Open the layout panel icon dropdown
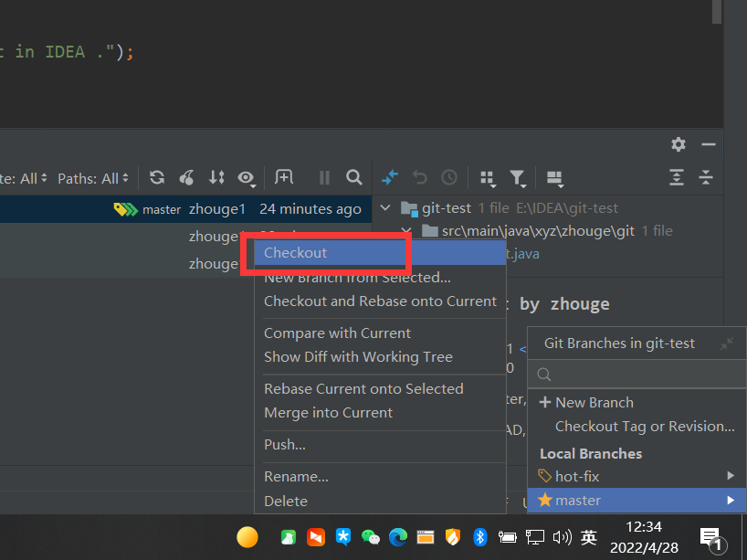Image resolution: width=747 pixels, height=560 pixels. [555, 179]
